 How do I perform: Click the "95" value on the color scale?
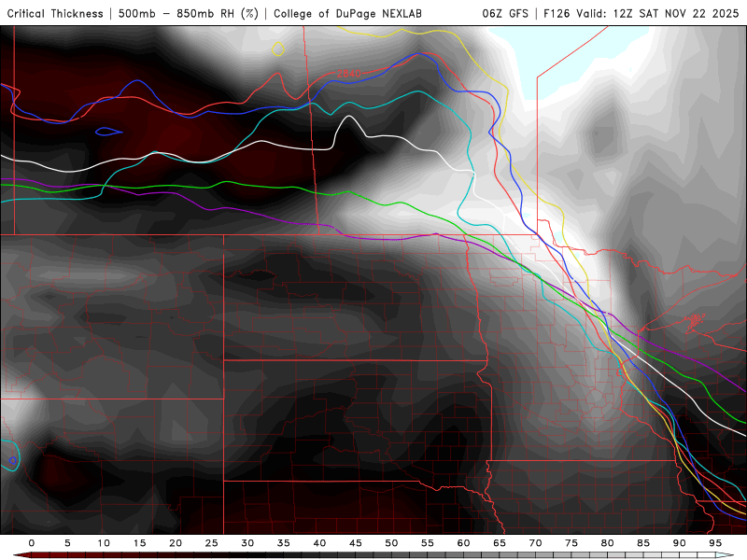(x=715, y=543)
